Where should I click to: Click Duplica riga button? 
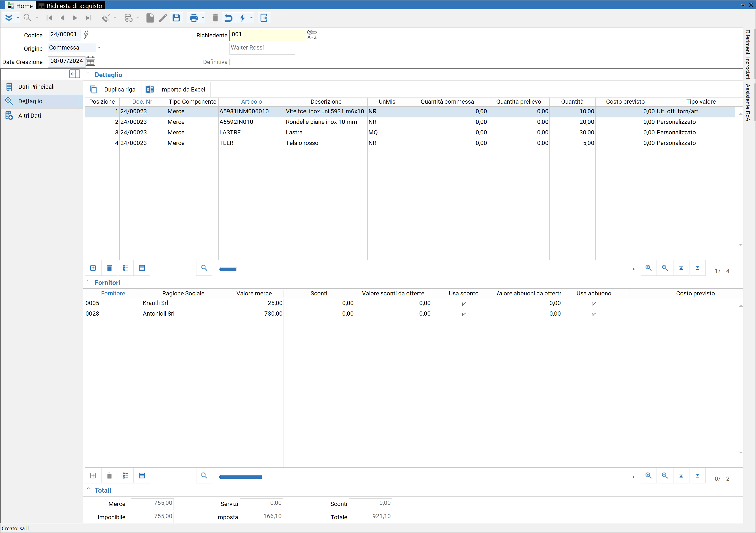[x=113, y=90]
